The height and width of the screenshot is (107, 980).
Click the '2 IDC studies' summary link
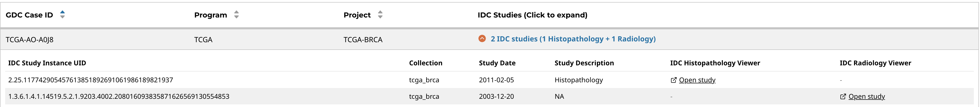click(573, 39)
